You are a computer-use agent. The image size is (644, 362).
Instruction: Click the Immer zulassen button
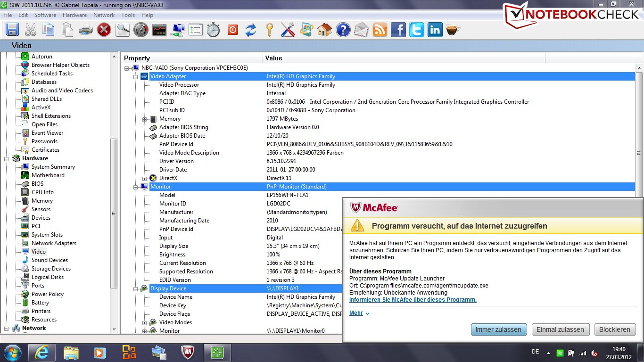498,329
